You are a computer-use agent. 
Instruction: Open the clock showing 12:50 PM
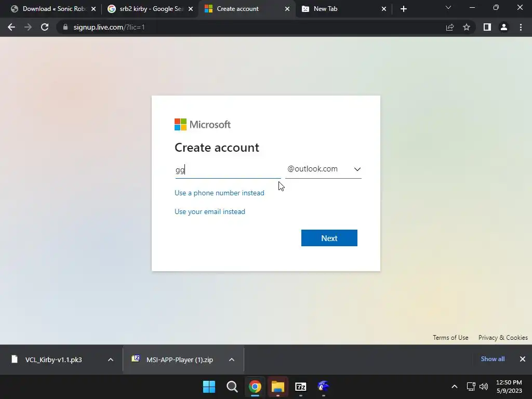(509, 387)
